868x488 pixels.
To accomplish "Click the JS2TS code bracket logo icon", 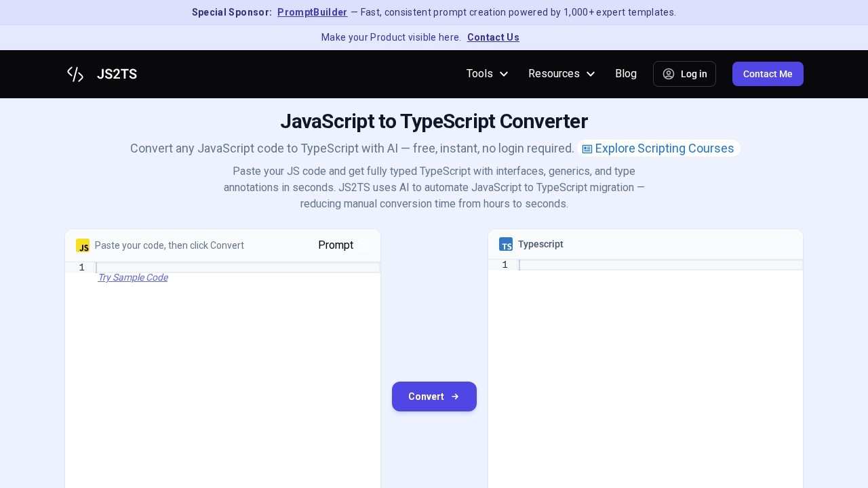I will click(x=75, y=74).
